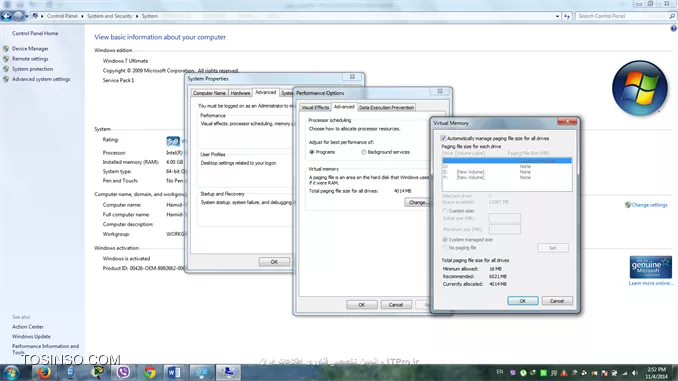This screenshot has width=678, height=381.
Task: Open Google Chrome from the taskbar
Action: point(150,372)
